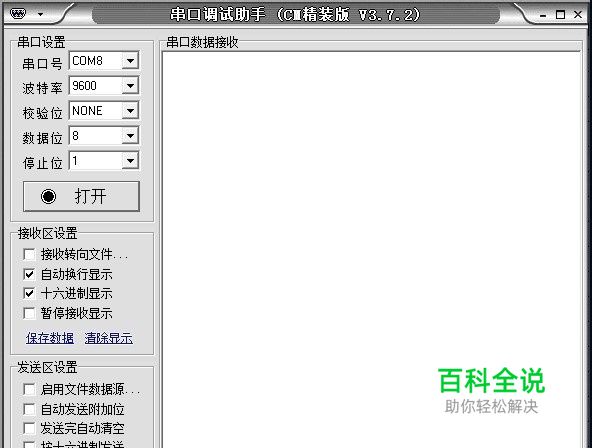The width and height of the screenshot is (592, 448).
Task: Maximize the serial debug assistant window
Action: (x=560, y=15)
